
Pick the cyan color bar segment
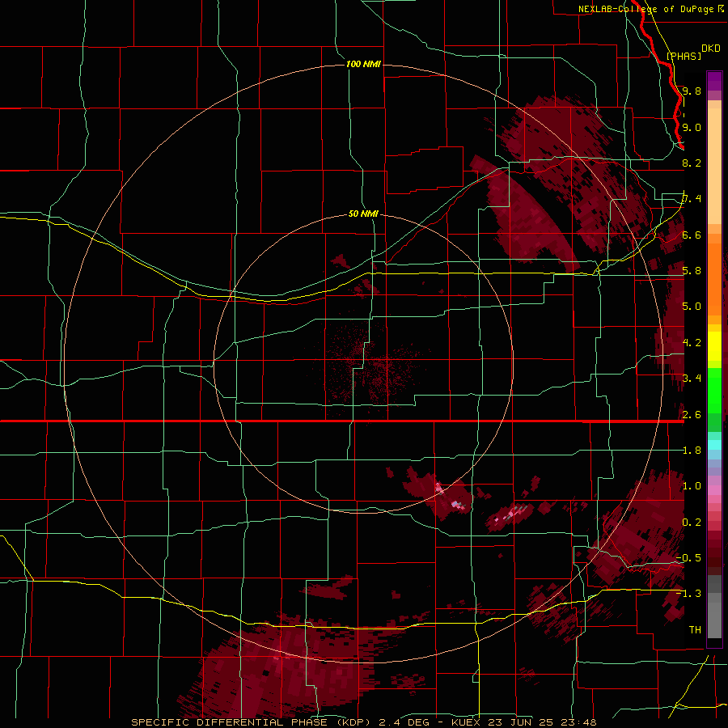click(x=714, y=445)
